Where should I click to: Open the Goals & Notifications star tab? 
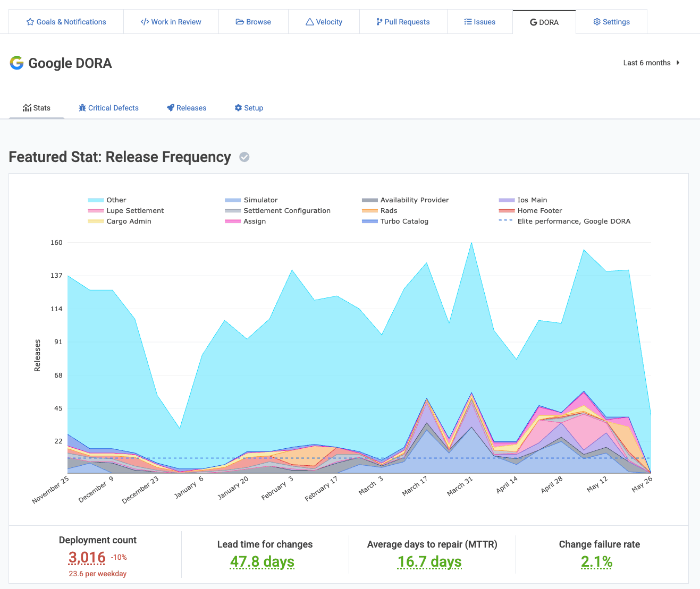tap(66, 22)
